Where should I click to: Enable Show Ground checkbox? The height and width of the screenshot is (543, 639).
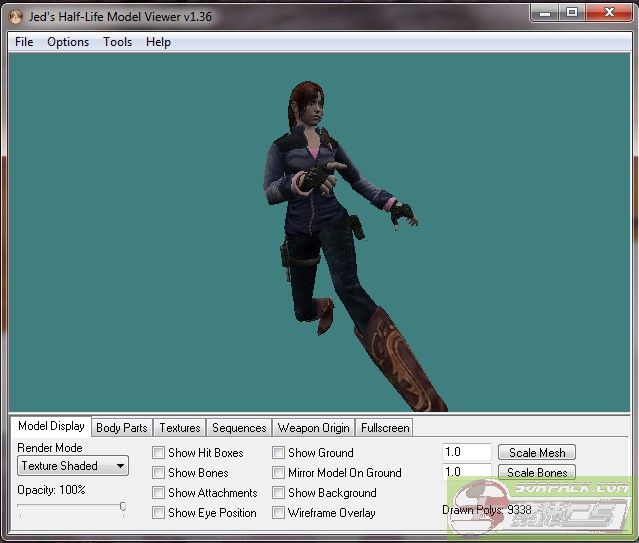[x=278, y=452]
